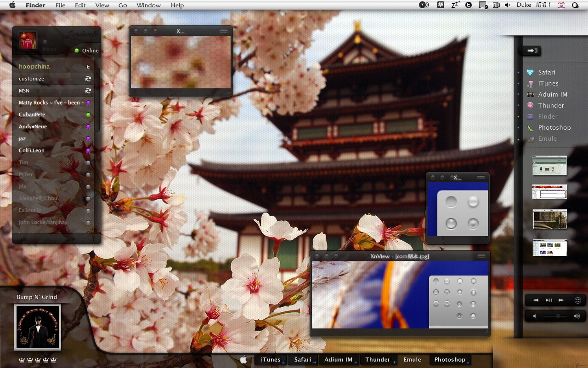The image size is (588, 368).
Task: Open the second window thumbnail in sidebar
Action: [x=550, y=191]
